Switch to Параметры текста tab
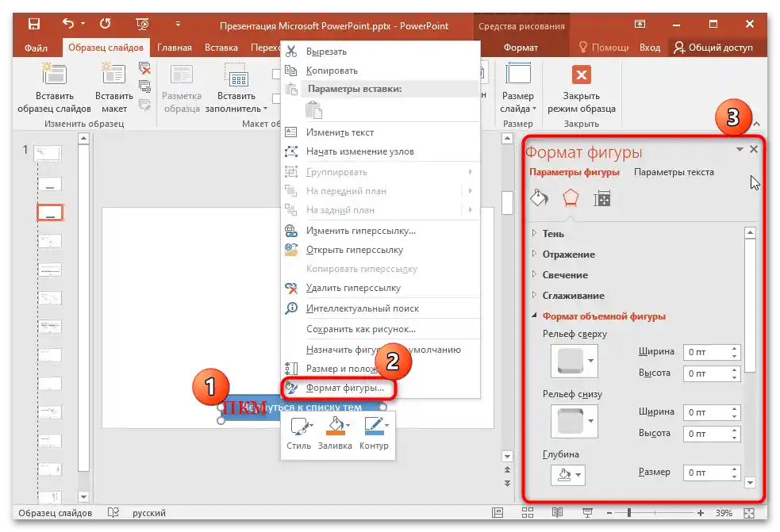This screenshot has width=780, height=532. tap(674, 172)
